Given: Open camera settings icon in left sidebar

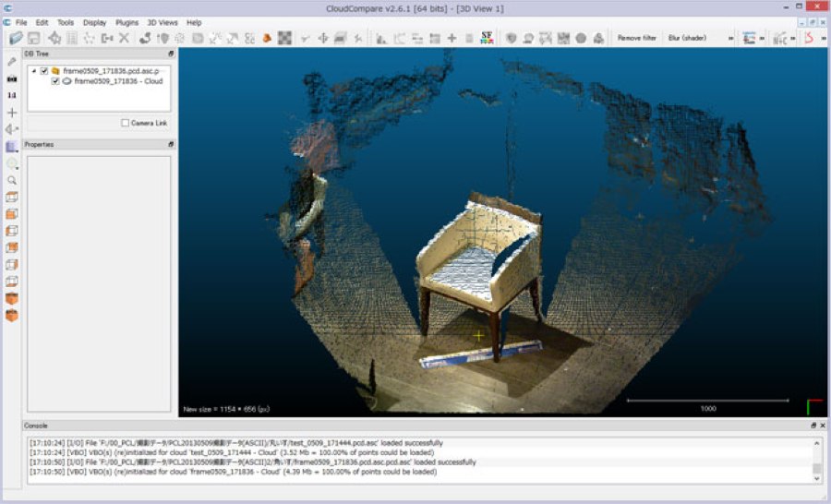Looking at the screenshot, I should tap(12, 78).
